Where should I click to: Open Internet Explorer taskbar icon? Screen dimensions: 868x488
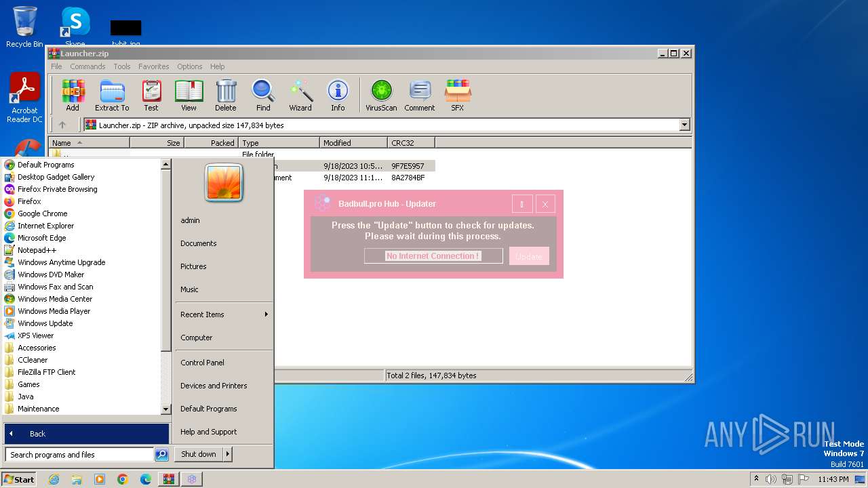(x=54, y=479)
